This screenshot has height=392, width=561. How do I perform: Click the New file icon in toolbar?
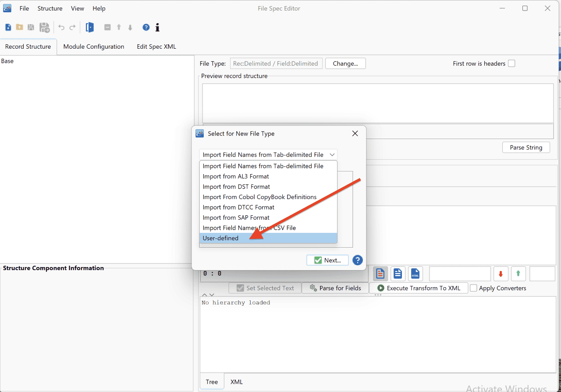pos(8,28)
